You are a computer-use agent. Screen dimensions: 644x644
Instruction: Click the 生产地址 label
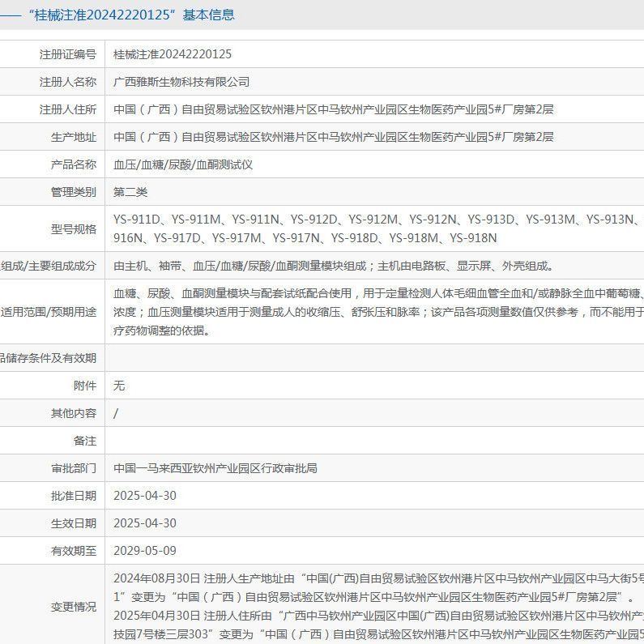[74, 137]
